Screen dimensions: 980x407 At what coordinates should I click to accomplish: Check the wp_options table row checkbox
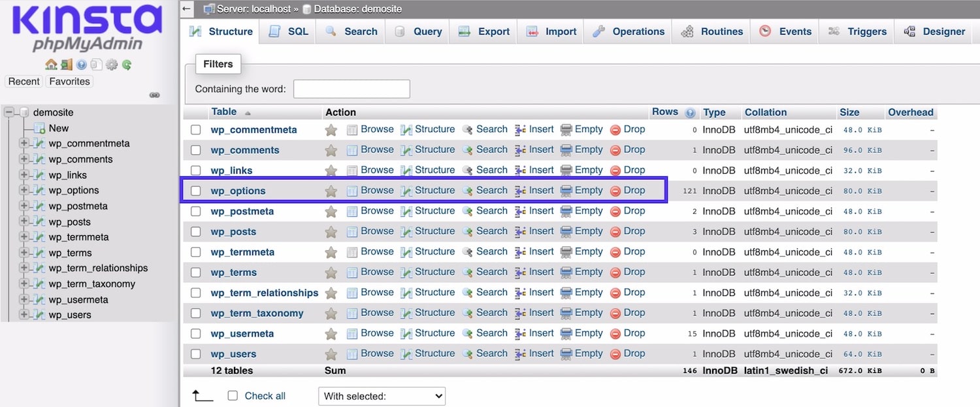tap(195, 190)
